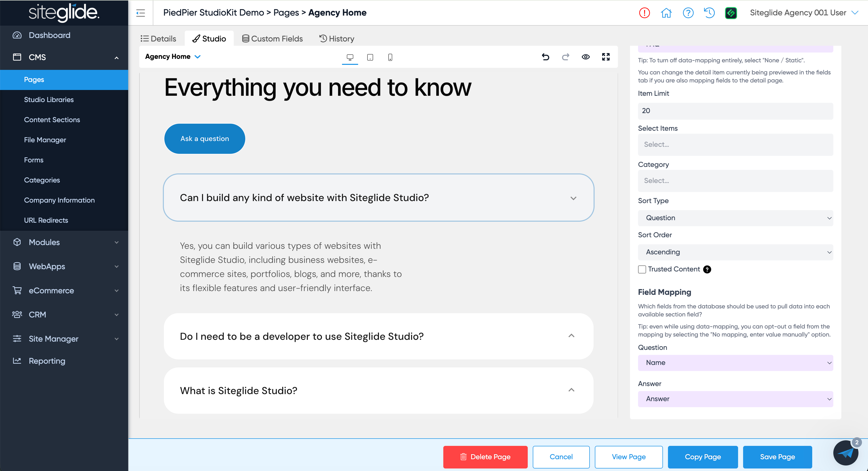Image resolution: width=868 pixels, height=471 pixels.
Task: Open Dashboard from the sidebar
Action: tap(50, 35)
